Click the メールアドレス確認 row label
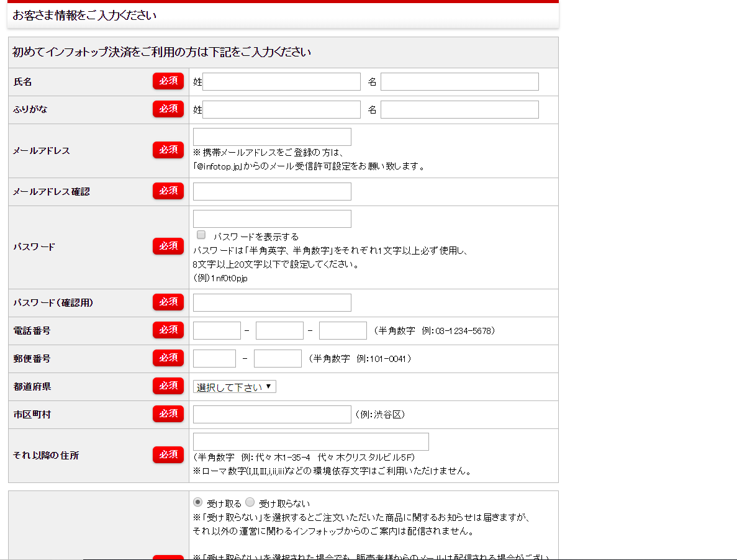 click(x=52, y=192)
